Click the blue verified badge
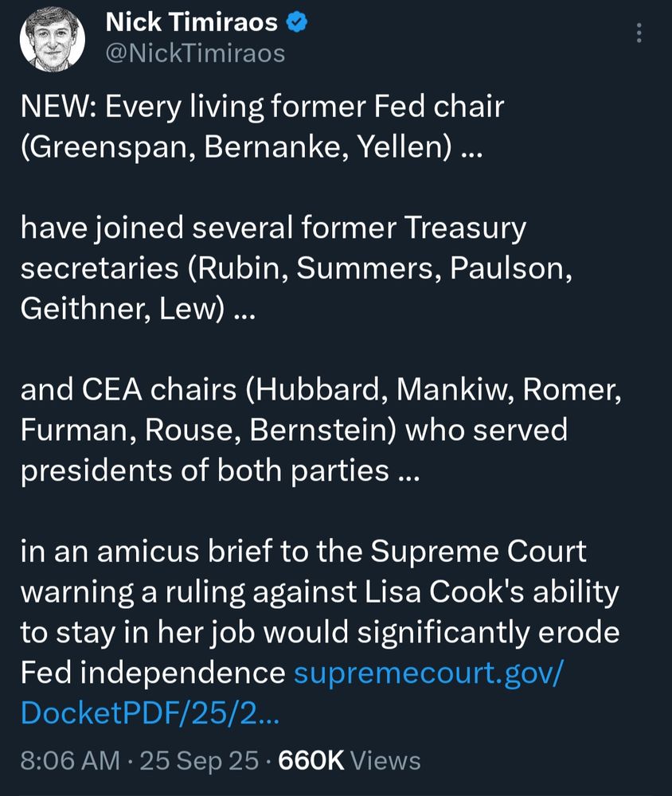 point(297,25)
